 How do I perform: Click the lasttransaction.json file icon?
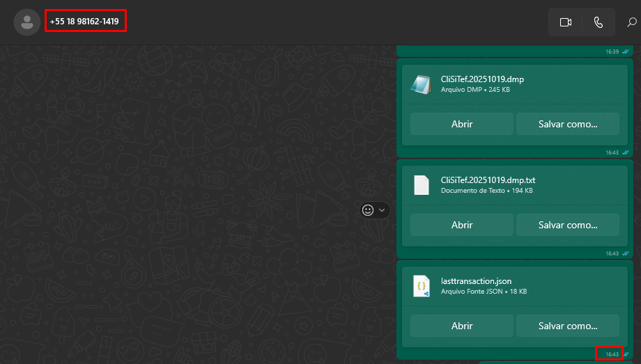click(x=421, y=286)
